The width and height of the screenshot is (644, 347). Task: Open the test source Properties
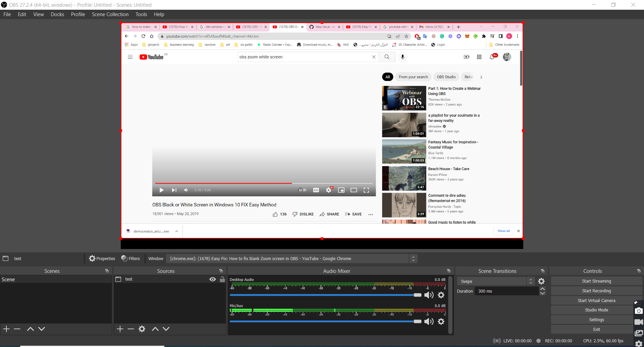pyautogui.click(x=102, y=258)
